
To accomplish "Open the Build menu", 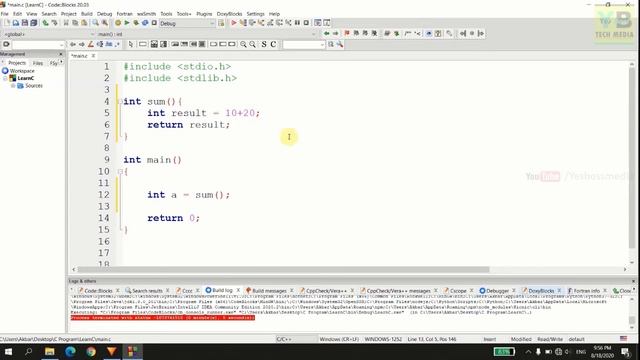I will coord(87,14).
